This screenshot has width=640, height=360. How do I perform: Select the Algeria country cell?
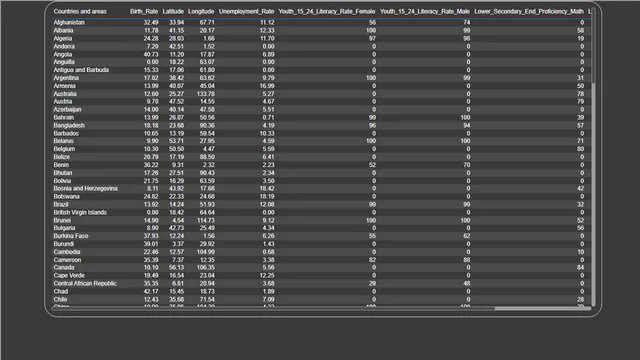[62, 38]
